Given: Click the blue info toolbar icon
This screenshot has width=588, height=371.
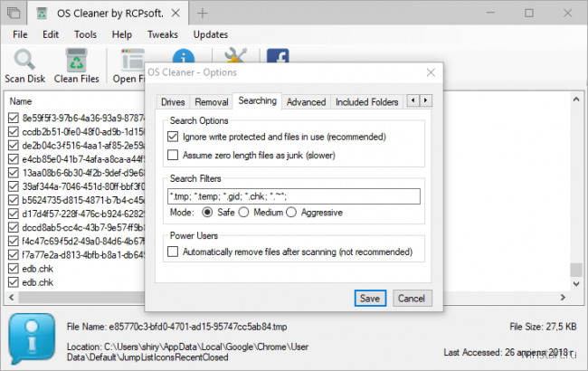Looking at the screenshot, I should point(184,55).
